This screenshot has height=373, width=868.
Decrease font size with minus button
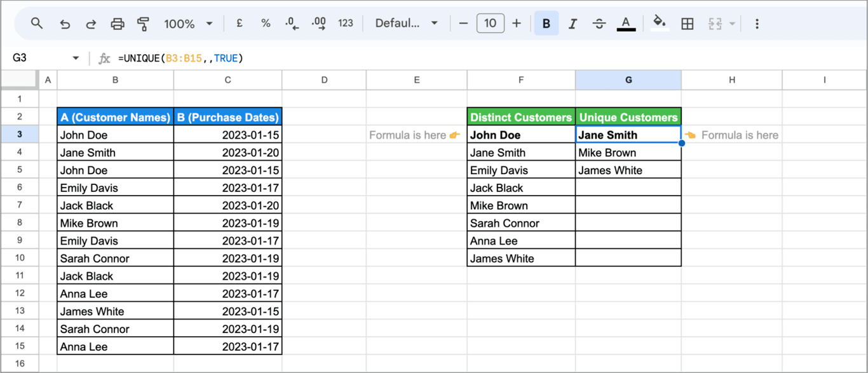463,24
